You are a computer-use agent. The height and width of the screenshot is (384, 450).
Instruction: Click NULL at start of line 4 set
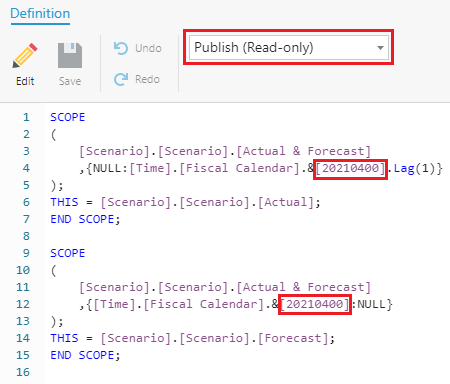click(107, 168)
